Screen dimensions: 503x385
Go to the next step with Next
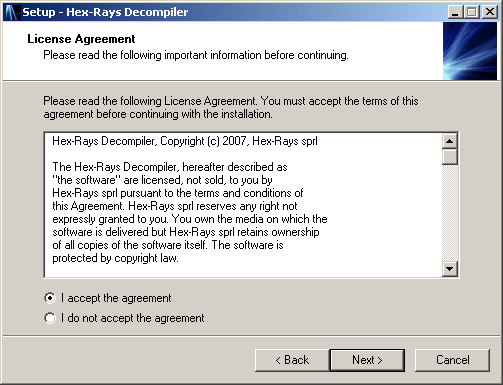click(367, 360)
